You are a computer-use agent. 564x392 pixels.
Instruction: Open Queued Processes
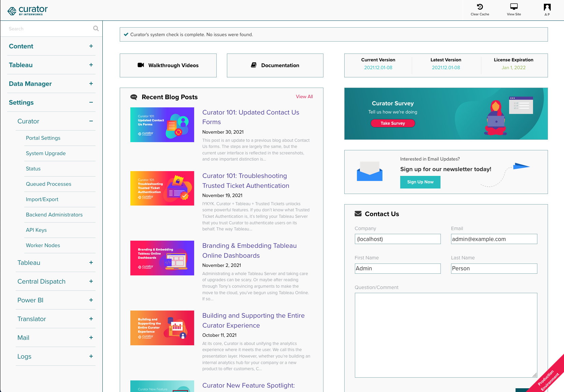48,184
